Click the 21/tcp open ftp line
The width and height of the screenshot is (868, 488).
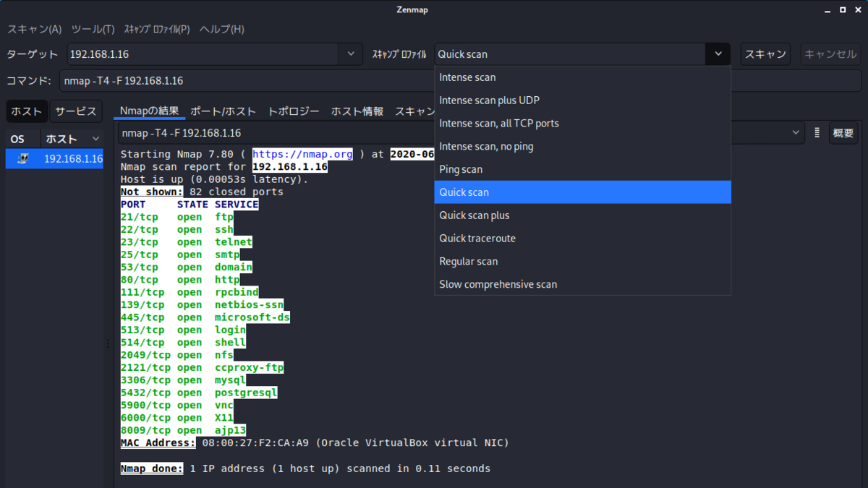pyautogui.click(x=177, y=217)
